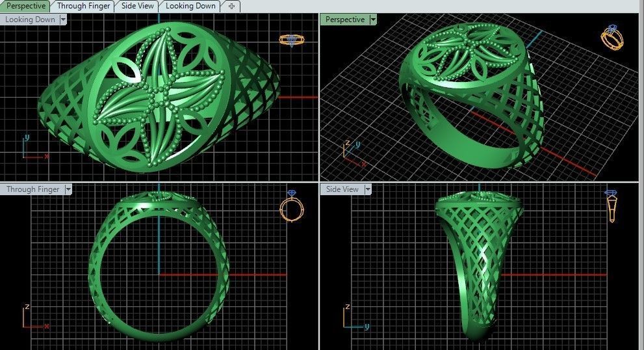
Task: Click the ring orientation icon in Perspective viewport
Action: coord(612,38)
